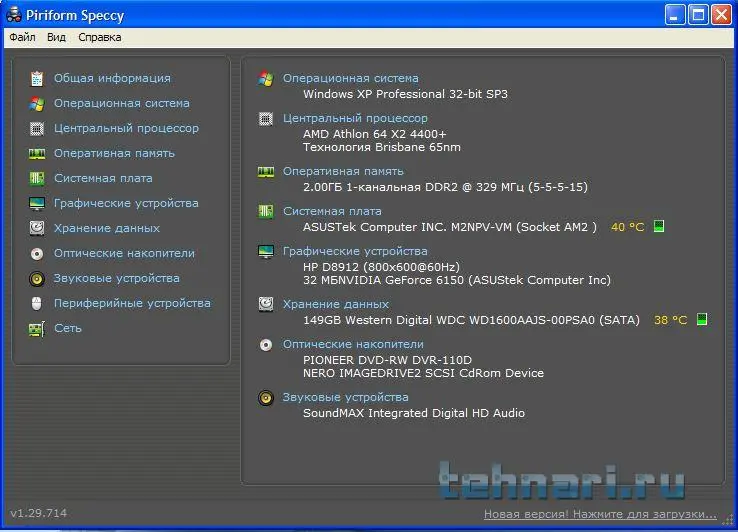Click the motherboard icon in summary panel

click(x=266, y=211)
